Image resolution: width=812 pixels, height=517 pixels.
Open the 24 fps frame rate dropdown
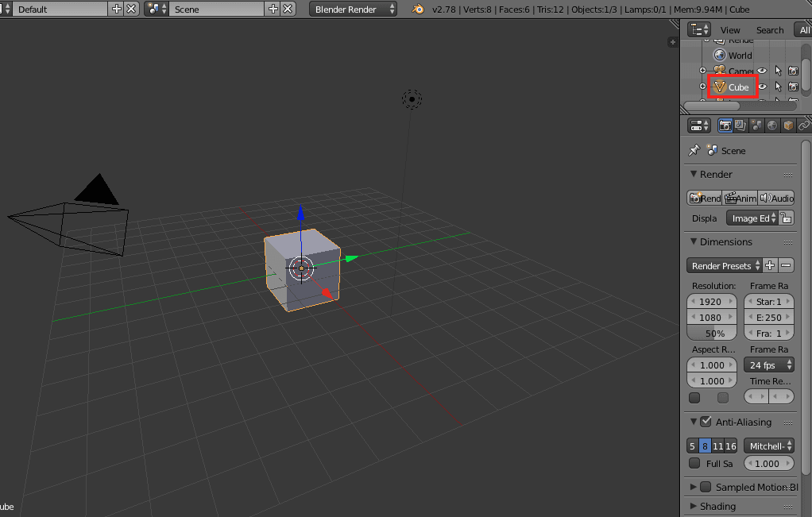point(768,365)
